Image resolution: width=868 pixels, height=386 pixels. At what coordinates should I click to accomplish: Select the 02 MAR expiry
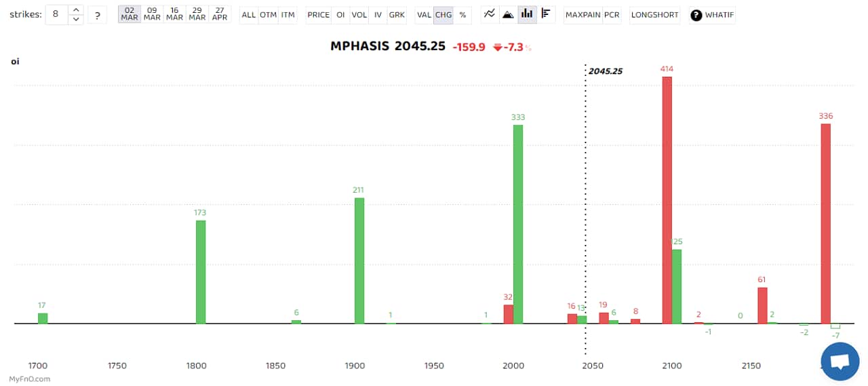coord(130,14)
